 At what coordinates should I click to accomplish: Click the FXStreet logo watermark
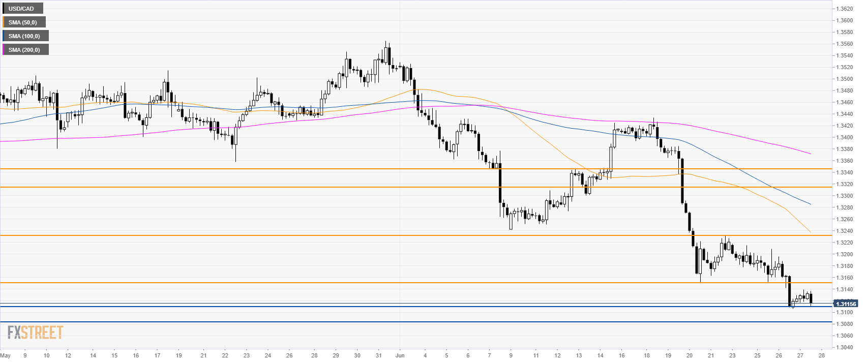35,333
